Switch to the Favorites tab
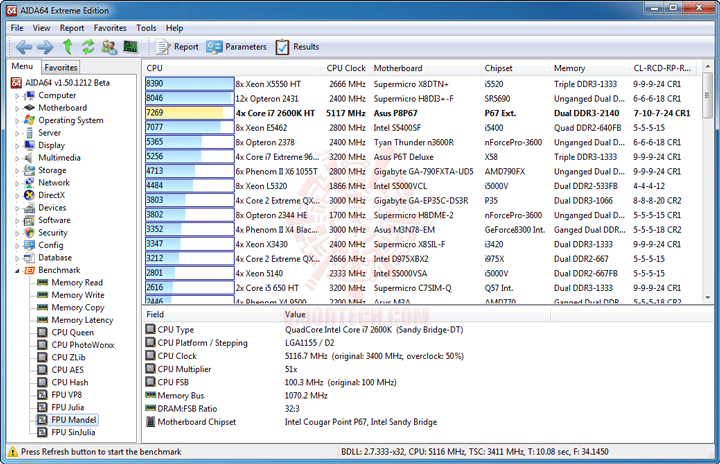720x464 pixels. pyautogui.click(x=61, y=68)
